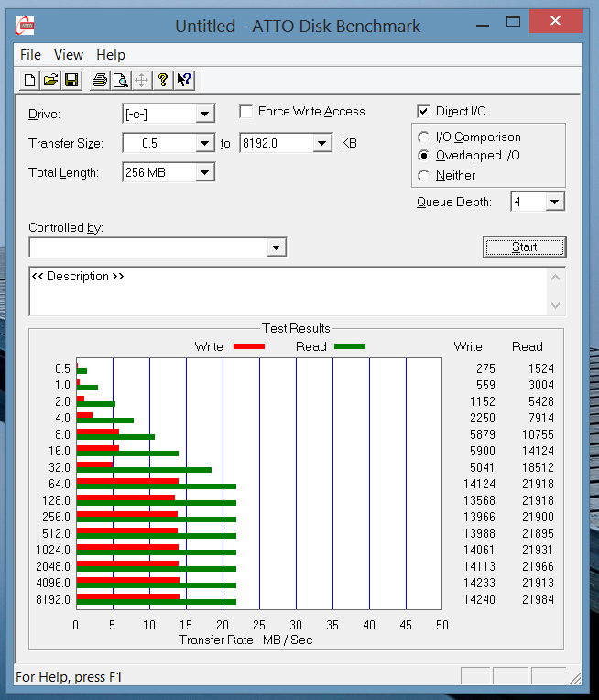This screenshot has width=599, height=700.
Task: Open the Total Length dropdown
Action: coord(204,172)
